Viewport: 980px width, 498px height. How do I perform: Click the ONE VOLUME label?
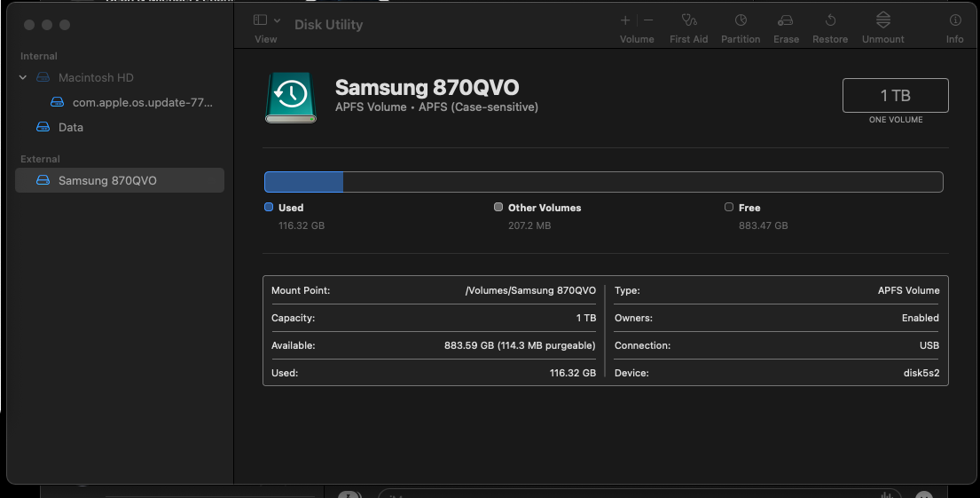(x=896, y=120)
